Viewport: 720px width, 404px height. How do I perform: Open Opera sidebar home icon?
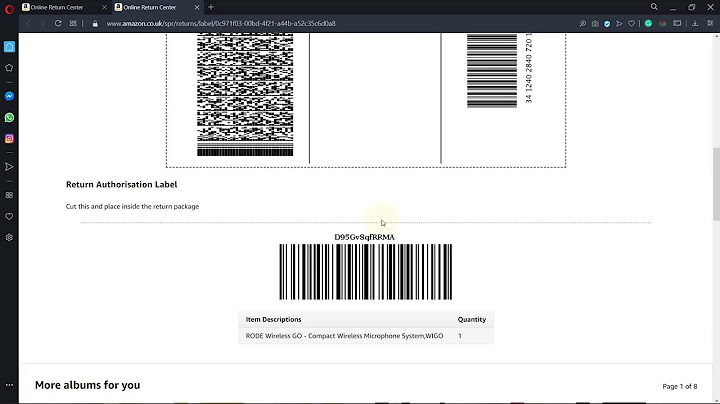click(9, 47)
